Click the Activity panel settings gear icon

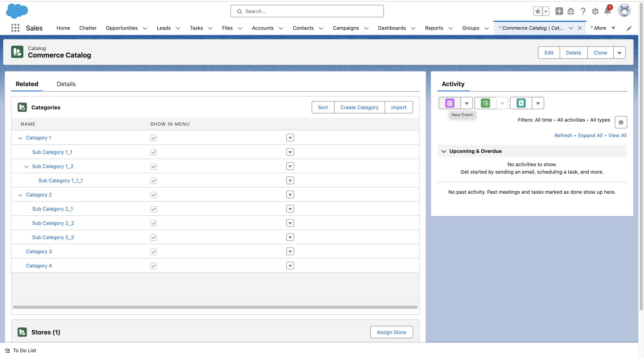621,122
